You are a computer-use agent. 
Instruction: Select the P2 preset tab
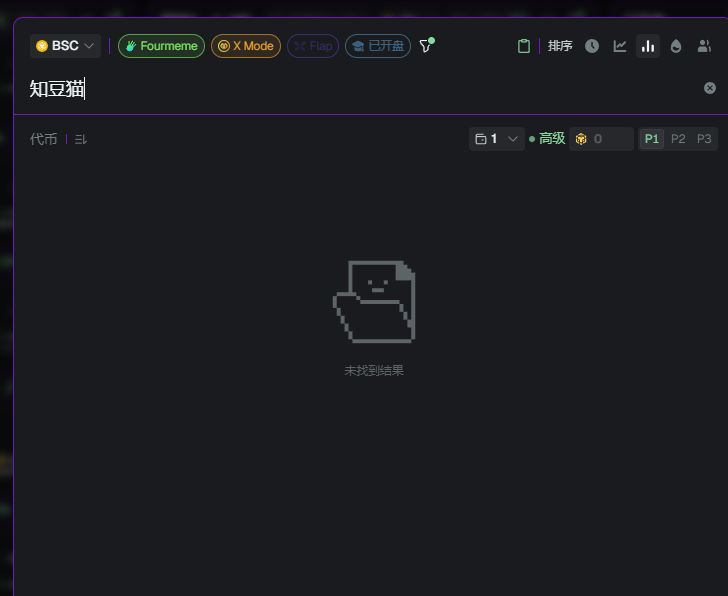(x=678, y=139)
